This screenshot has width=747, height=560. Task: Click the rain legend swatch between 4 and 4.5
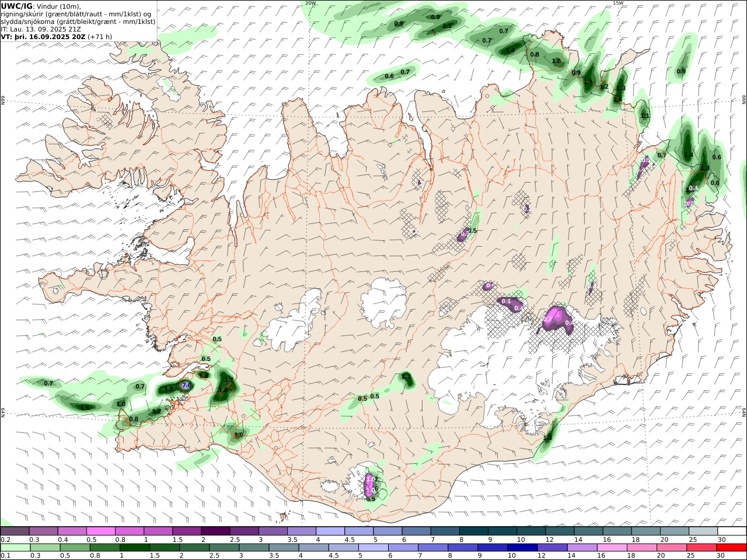tap(313, 548)
